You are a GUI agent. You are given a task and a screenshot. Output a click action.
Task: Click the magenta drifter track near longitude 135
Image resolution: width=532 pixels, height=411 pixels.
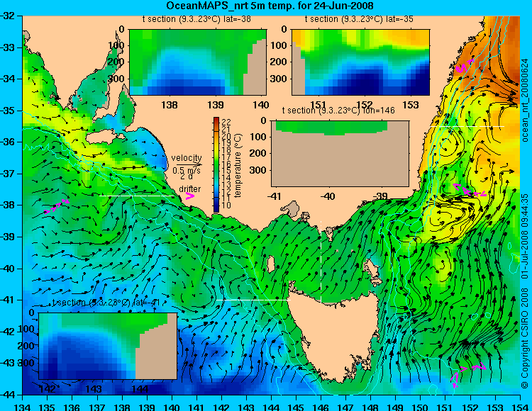(x=57, y=206)
